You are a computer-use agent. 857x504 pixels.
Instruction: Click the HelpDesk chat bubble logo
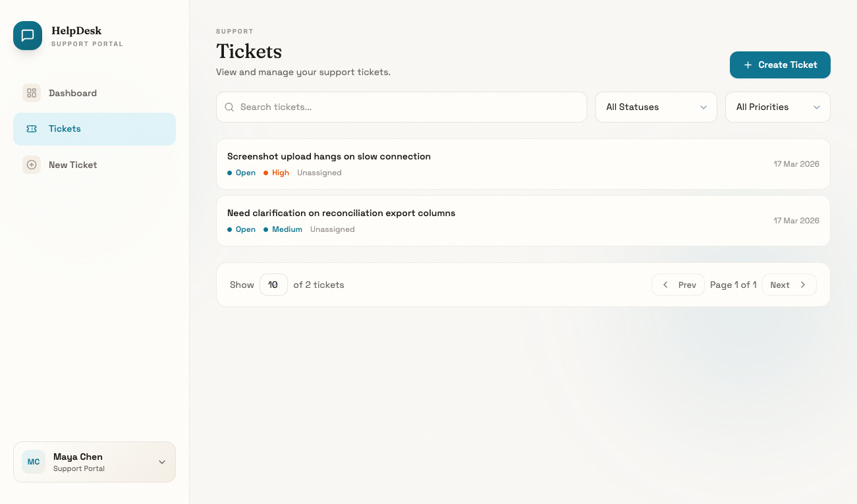(x=28, y=36)
